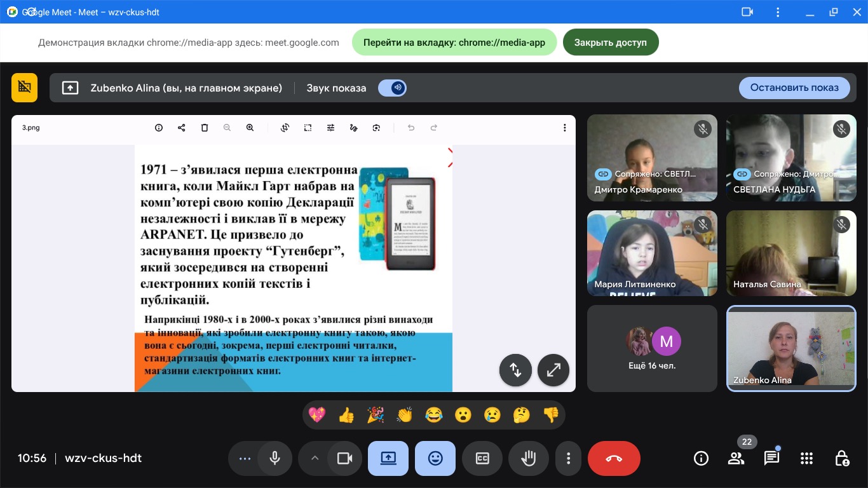The width and height of the screenshot is (868, 488).
Task: Zoom in on the image with magnifier plus
Action: pos(250,128)
